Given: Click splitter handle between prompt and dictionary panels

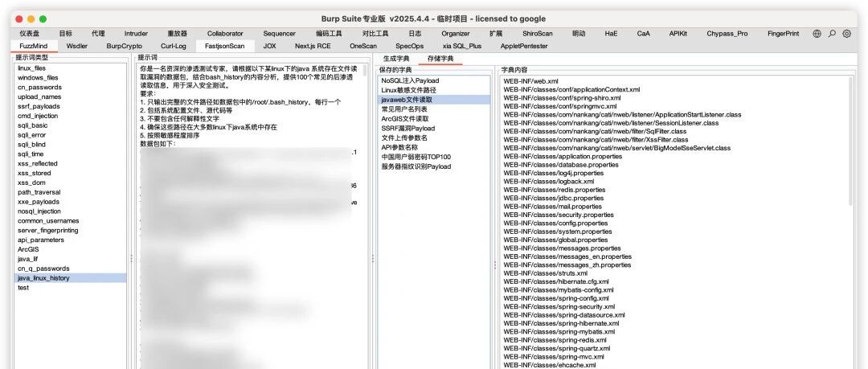Looking at the screenshot, I should click(372, 258).
